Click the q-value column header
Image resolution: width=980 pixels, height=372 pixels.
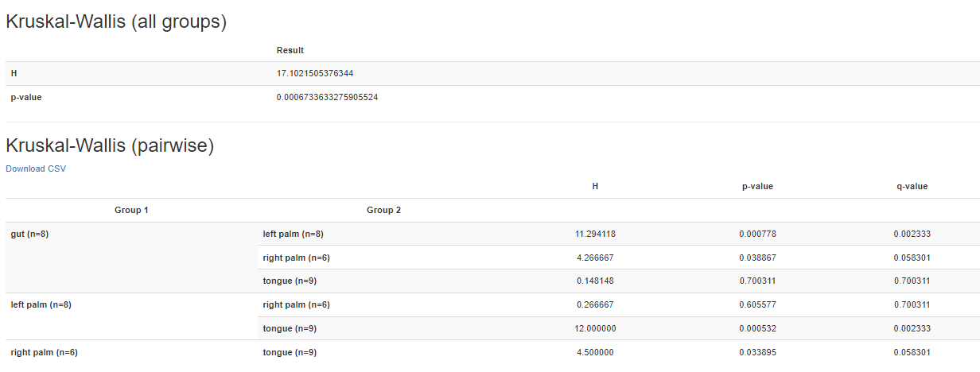pyautogui.click(x=911, y=186)
